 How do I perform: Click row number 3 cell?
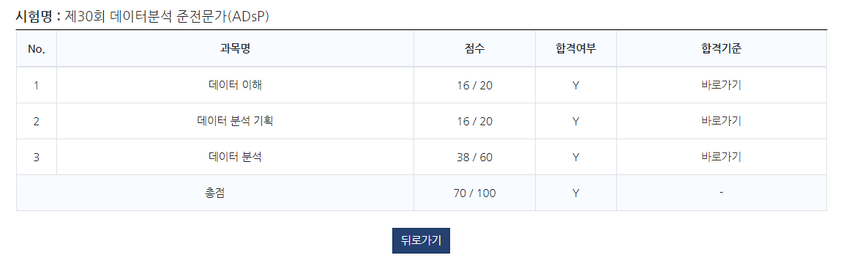pyautogui.click(x=37, y=157)
